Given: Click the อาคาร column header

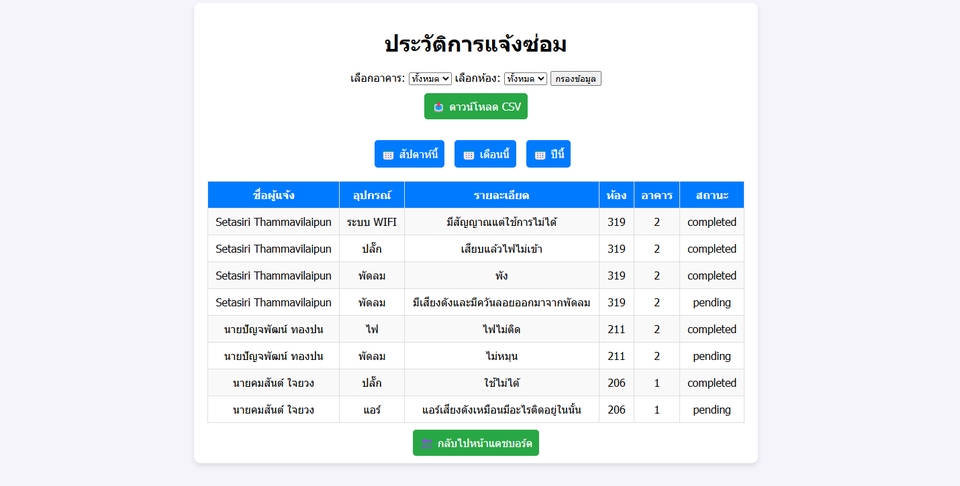Looking at the screenshot, I should pos(657,195).
